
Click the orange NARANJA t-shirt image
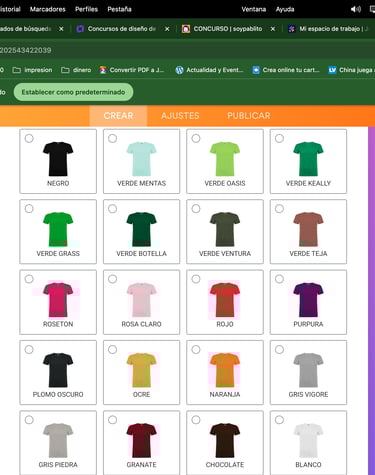(225, 370)
